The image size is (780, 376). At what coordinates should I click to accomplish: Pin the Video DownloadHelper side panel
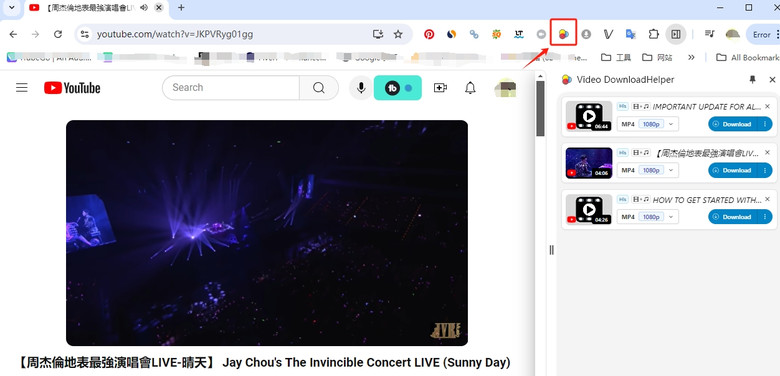(752, 80)
